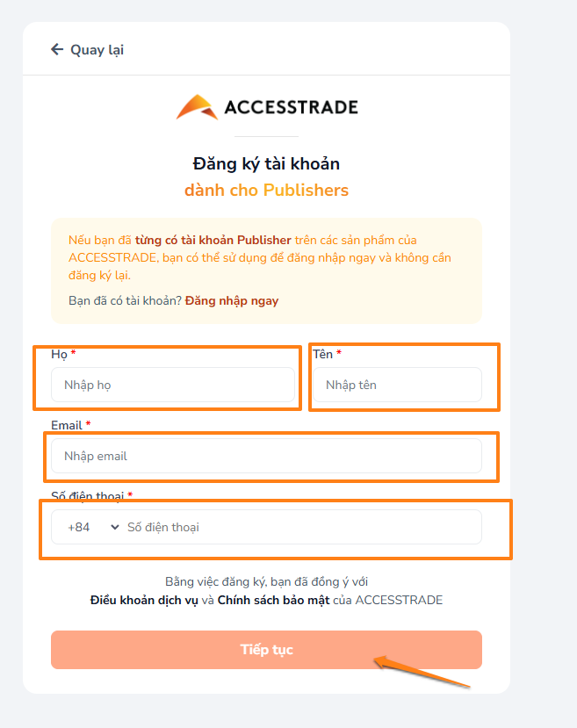Viewport: 577px width, 728px height.
Task: Click the "Tên" field label
Action: coord(322,354)
